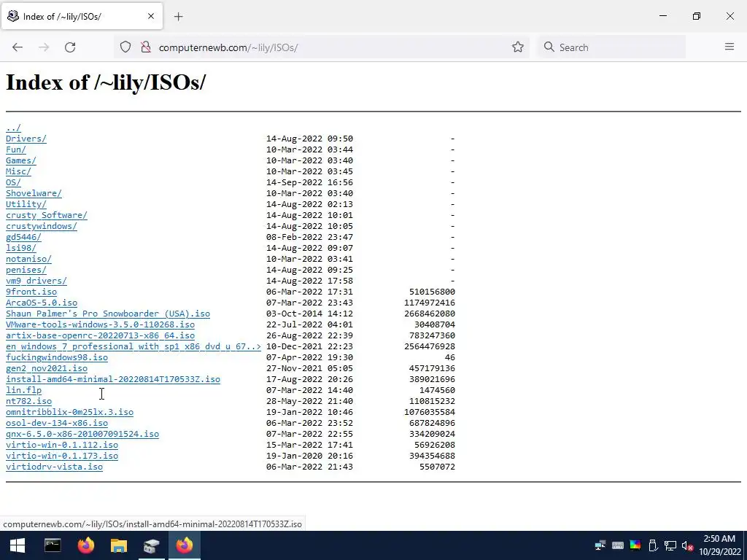Open the gd5446/ folder link
This screenshot has height=560, width=747.
pyautogui.click(x=23, y=237)
